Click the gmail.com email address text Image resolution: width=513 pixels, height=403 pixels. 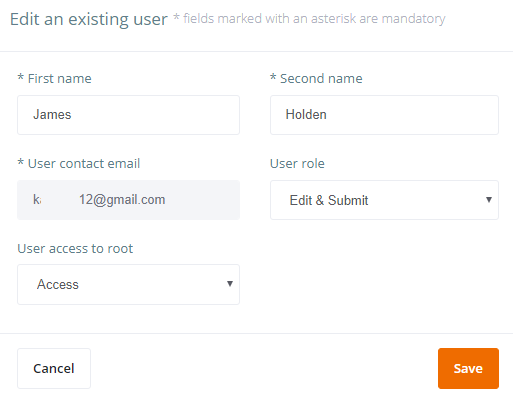[99, 200]
